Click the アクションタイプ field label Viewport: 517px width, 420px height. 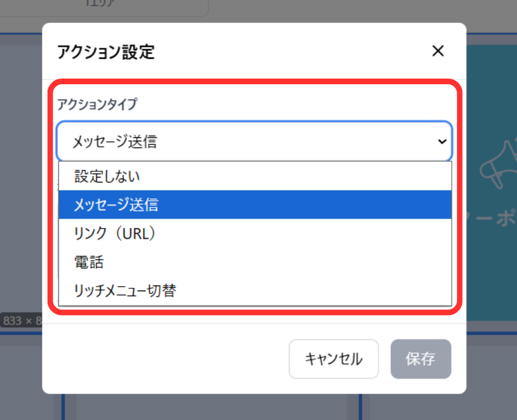[x=97, y=104]
